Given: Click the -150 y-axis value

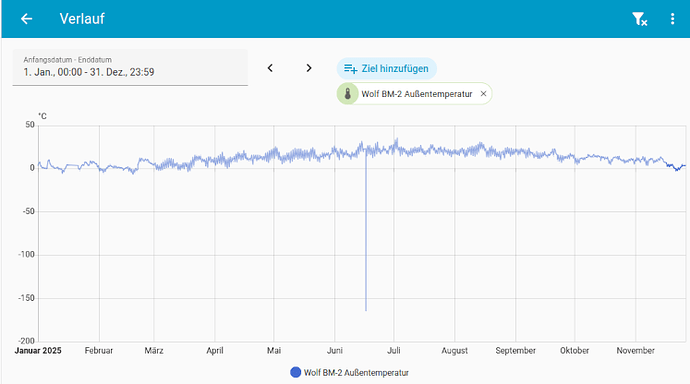Looking at the screenshot, I should click(26, 298).
